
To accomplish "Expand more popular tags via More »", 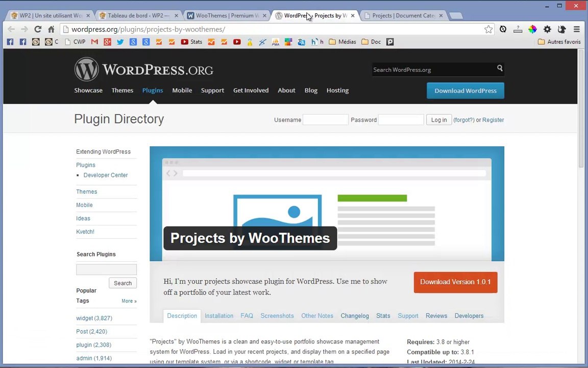I will coord(129,301).
